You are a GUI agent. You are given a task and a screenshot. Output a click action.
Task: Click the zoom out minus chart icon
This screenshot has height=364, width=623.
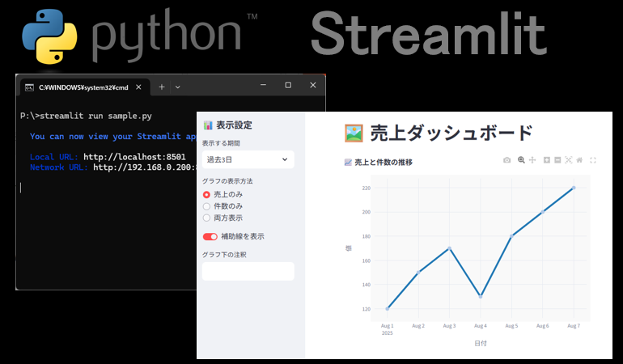tap(557, 159)
